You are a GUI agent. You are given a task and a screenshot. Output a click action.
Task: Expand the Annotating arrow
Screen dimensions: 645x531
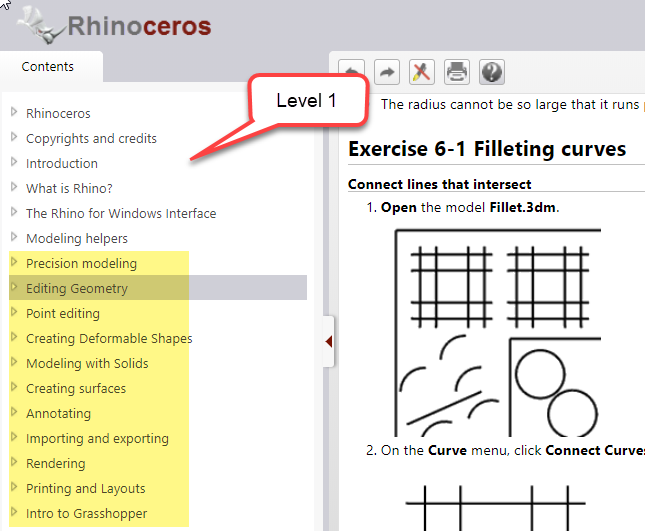(x=14, y=412)
